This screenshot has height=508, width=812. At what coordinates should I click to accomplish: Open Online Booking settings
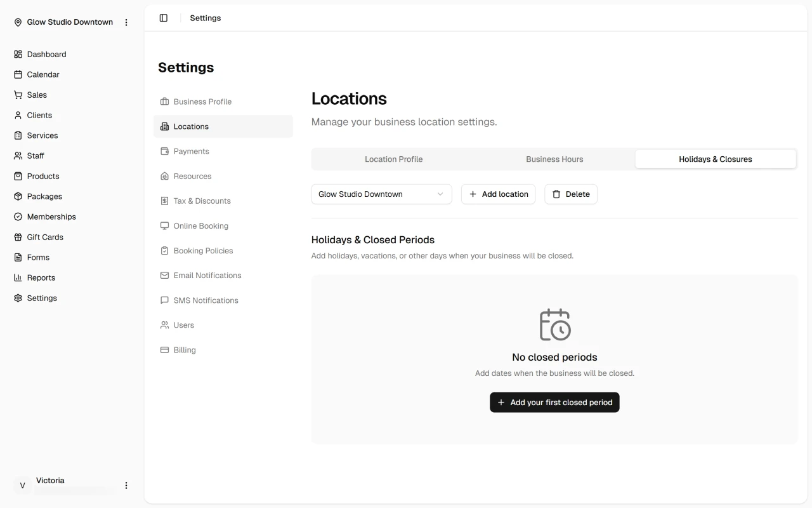(x=223, y=225)
